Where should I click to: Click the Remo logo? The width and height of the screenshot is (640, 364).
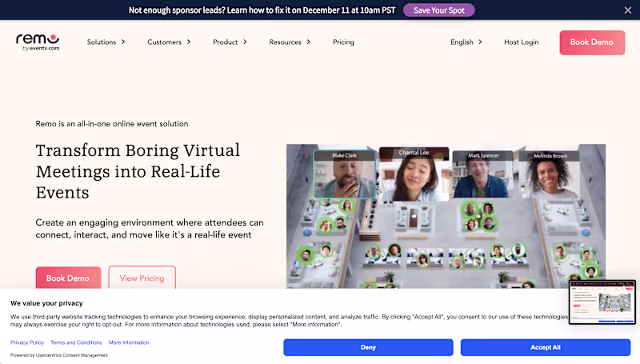tap(38, 42)
